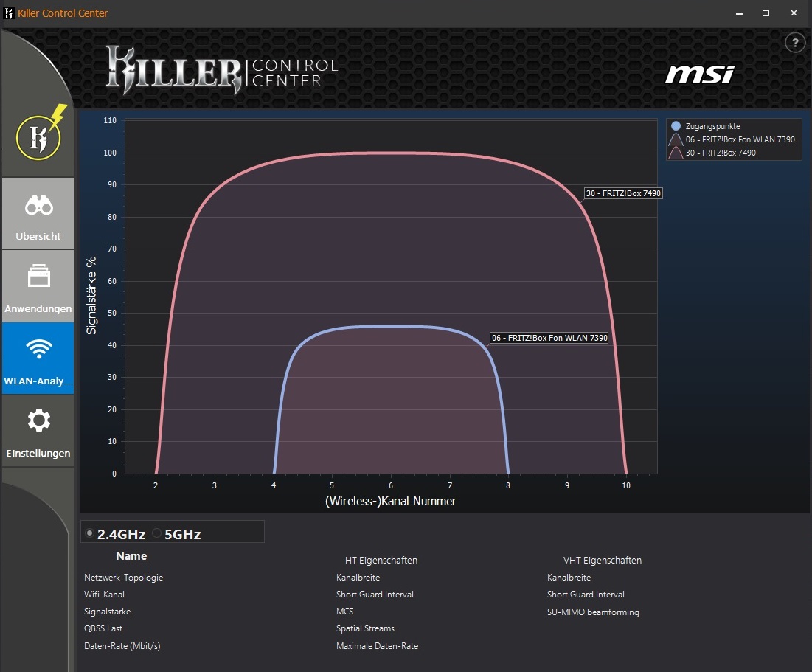
Task: Open the Übersicht overview tab
Action: 38,213
